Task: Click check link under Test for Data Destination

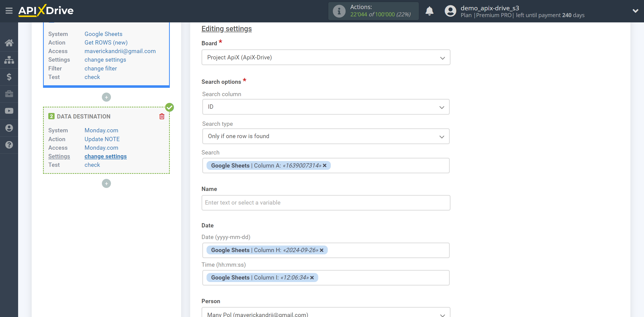Action: [x=92, y=164]
